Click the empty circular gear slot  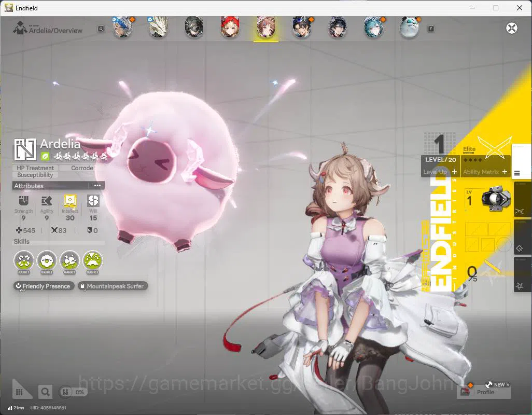pyautogui.click(x=503, y=244)
